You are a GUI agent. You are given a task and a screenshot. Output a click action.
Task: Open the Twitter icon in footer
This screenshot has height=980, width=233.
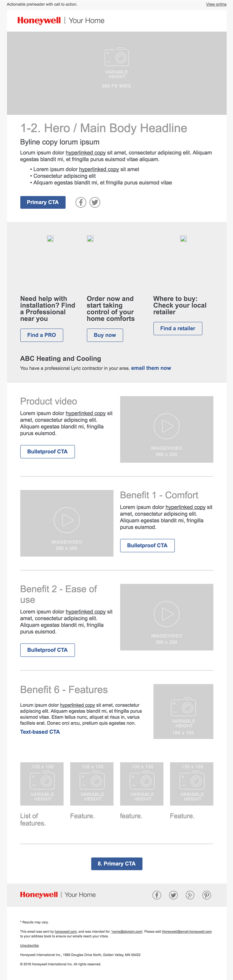tap(173, 895)
